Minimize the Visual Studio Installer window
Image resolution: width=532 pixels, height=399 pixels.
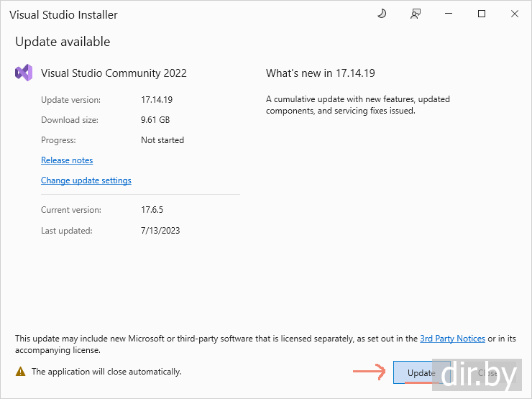pos(449,14)
